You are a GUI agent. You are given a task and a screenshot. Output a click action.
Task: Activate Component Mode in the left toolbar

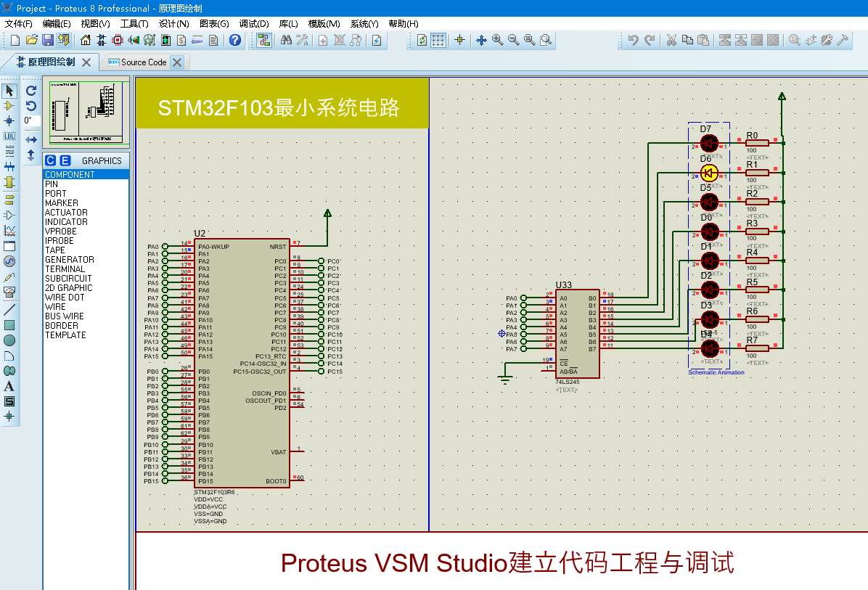click(x=9, y=105)
